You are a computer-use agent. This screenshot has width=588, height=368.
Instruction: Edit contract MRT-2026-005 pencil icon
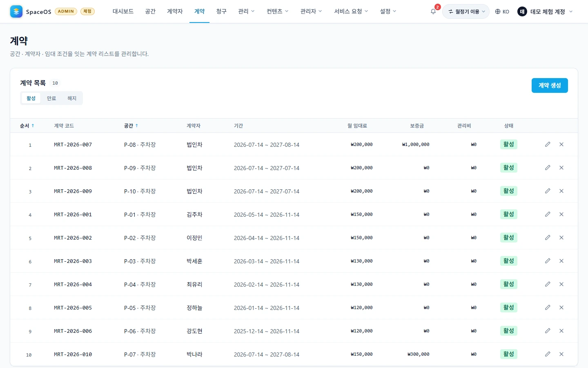548,307
